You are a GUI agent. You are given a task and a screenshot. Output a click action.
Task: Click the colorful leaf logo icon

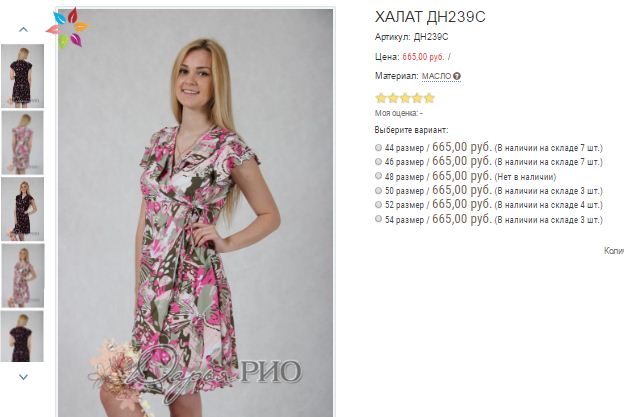click(x=68, y=28)
